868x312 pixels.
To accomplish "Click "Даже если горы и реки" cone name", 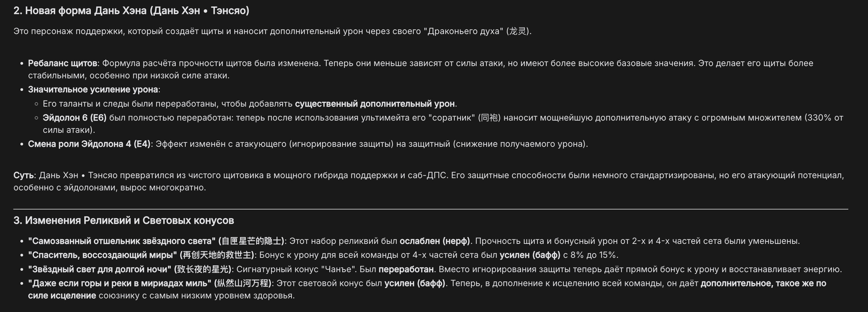I will click(120, 283).
